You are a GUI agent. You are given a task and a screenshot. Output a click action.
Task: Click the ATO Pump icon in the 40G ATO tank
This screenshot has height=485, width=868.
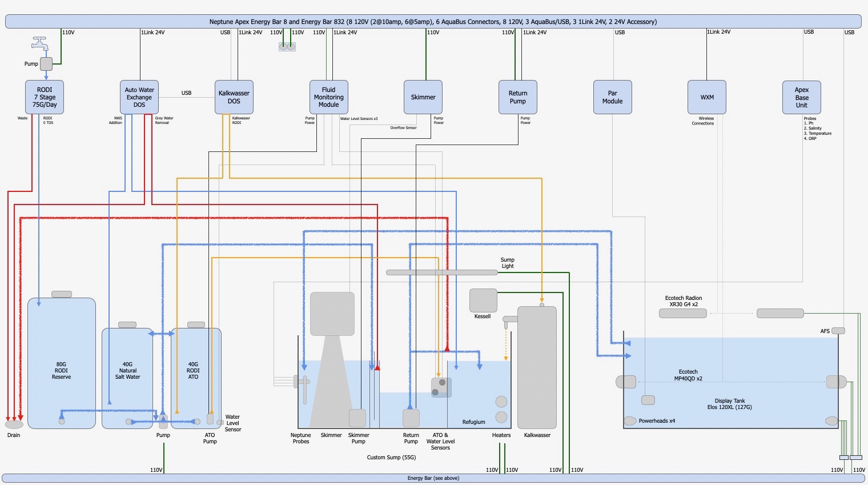coord(210,419)
